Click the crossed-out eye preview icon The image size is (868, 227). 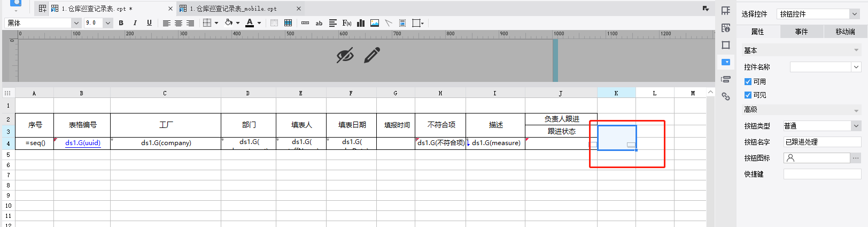point(345,55)
